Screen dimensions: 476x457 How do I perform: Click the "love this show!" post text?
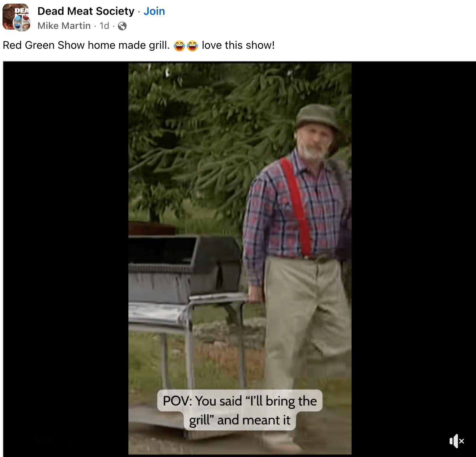click(238, 45)
